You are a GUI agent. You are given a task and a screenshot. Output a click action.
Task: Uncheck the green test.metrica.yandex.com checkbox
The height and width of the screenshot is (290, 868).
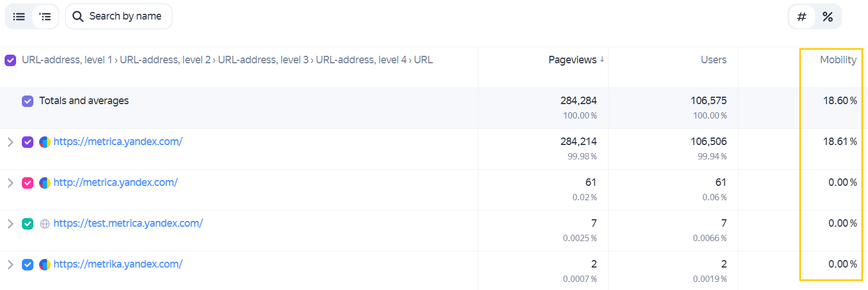[x=28, y=224]
